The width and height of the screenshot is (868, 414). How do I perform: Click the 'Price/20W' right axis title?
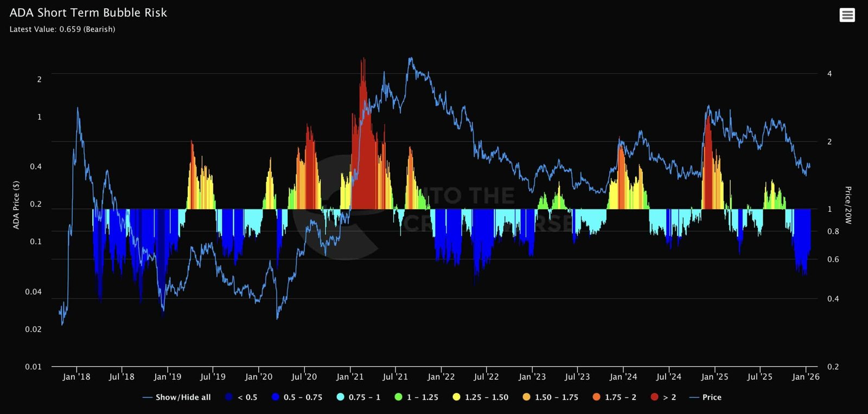coord(848,205)
